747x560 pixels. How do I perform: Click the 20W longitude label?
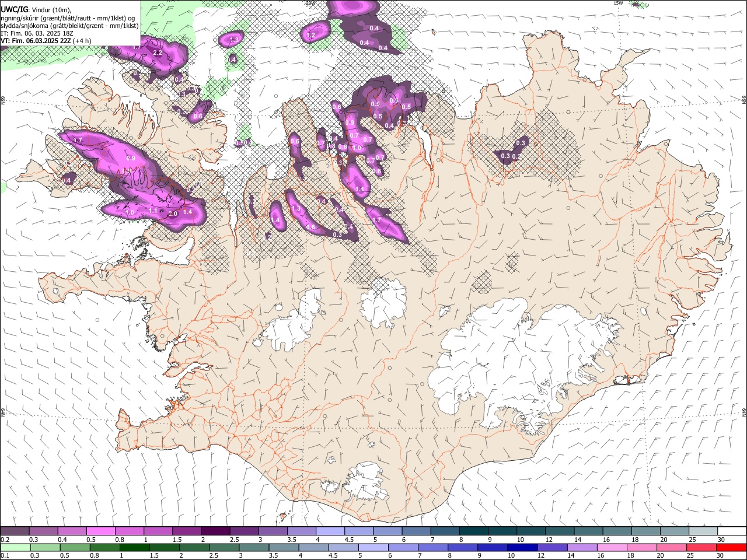pos(310,3)
